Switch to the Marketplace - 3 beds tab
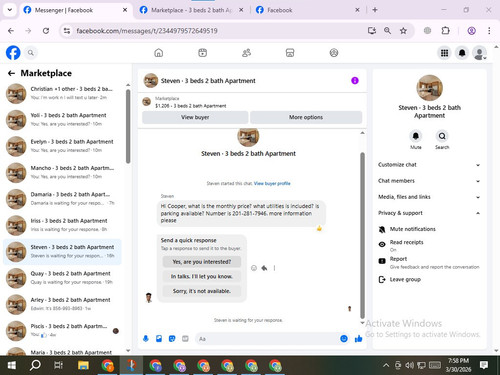This screenshot has height=375, width=500. tap(191, 10)
